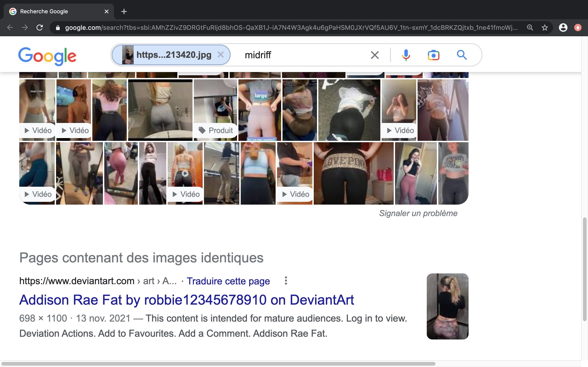Click the blue magnifier search icon
Viewport: 588px width, 367px height.
coord(461,55)
